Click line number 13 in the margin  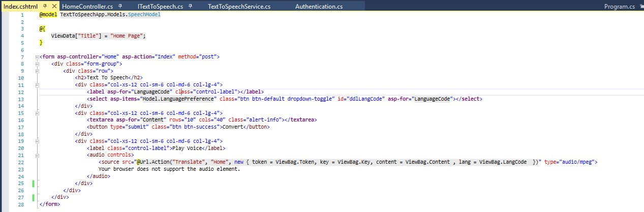tap(21, 99)
